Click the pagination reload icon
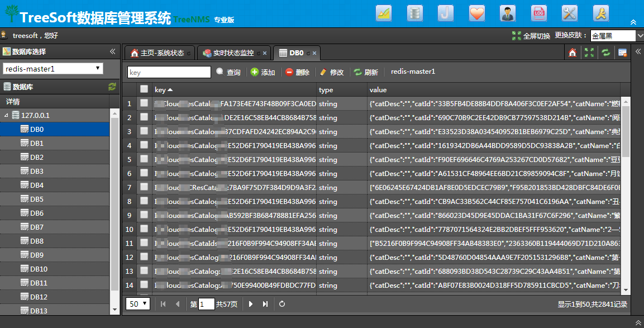Screen dimensions: 644x328 282,304
